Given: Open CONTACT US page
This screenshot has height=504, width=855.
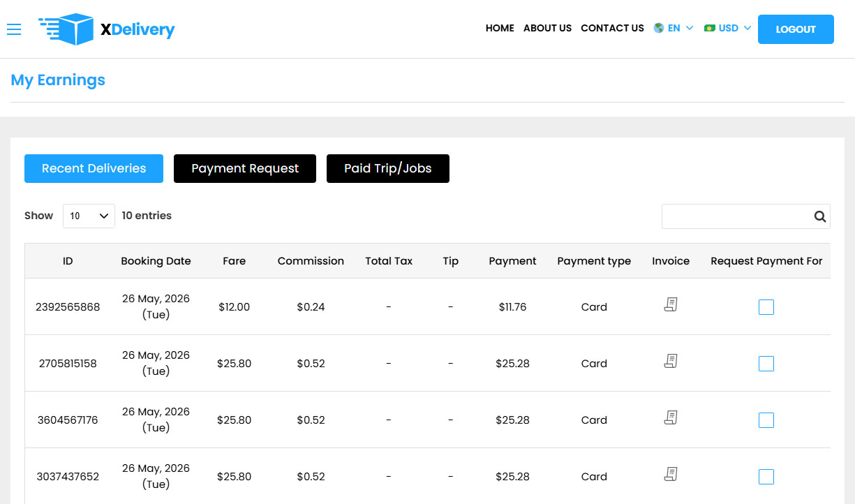Looking at the screenshot, I should (x=612, y=28).
